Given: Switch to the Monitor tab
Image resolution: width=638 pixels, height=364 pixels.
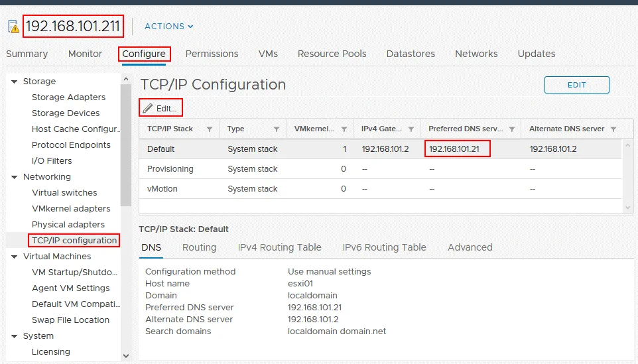Looking at the screenshot, I should [85, 54].
